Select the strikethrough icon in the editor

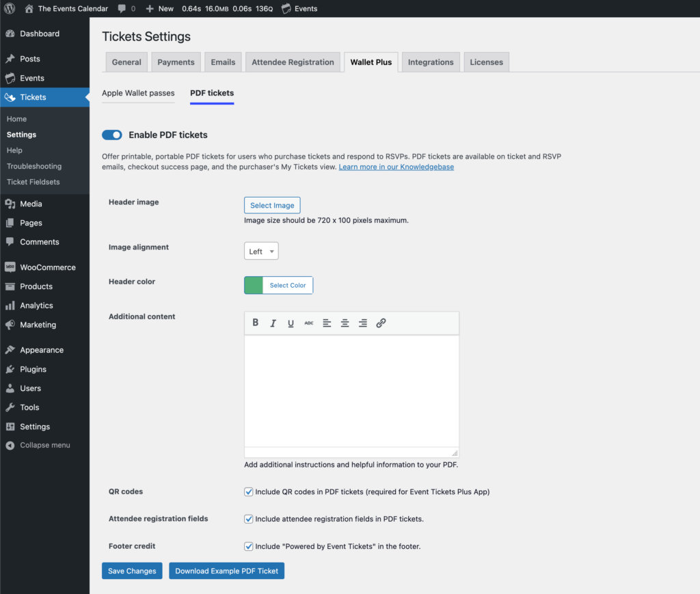[309, 323]
